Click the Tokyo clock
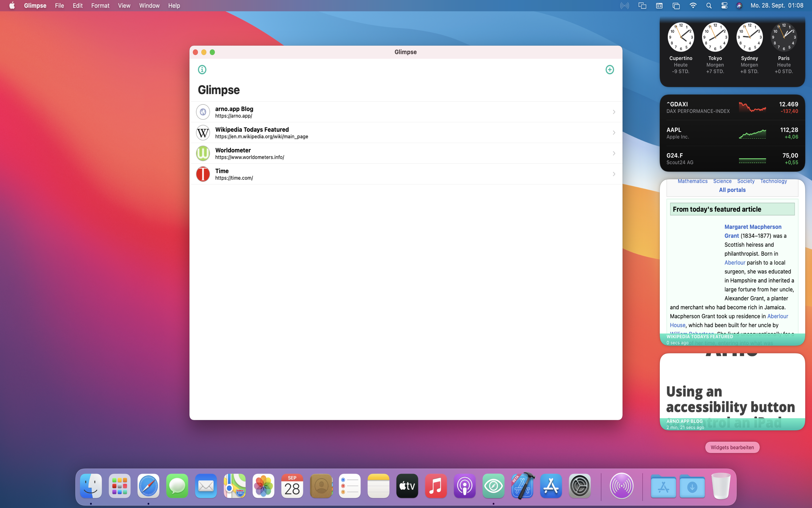Viewport: 812px width, 508px height. [x=715, y=37]
